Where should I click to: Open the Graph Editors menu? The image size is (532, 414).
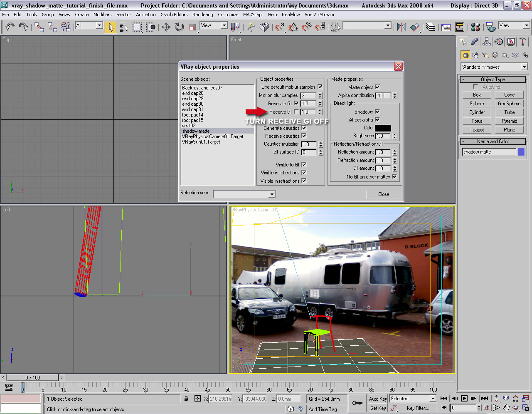pos(174,15)
